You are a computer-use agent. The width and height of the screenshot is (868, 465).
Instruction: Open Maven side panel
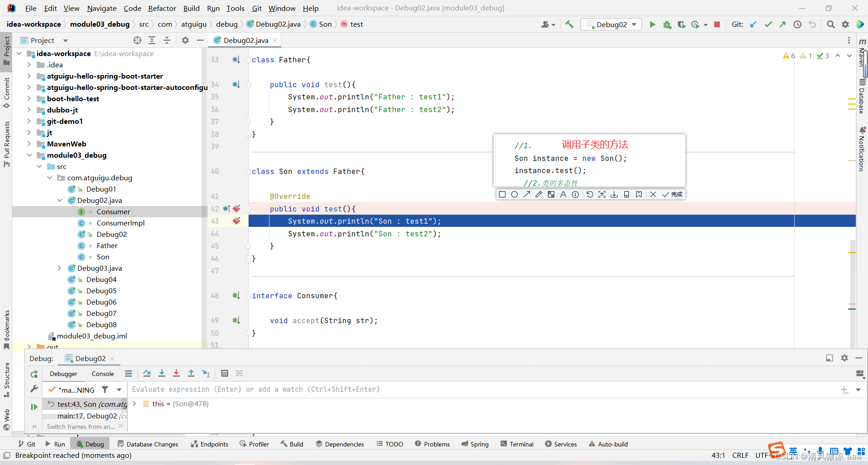click(862, 52)
